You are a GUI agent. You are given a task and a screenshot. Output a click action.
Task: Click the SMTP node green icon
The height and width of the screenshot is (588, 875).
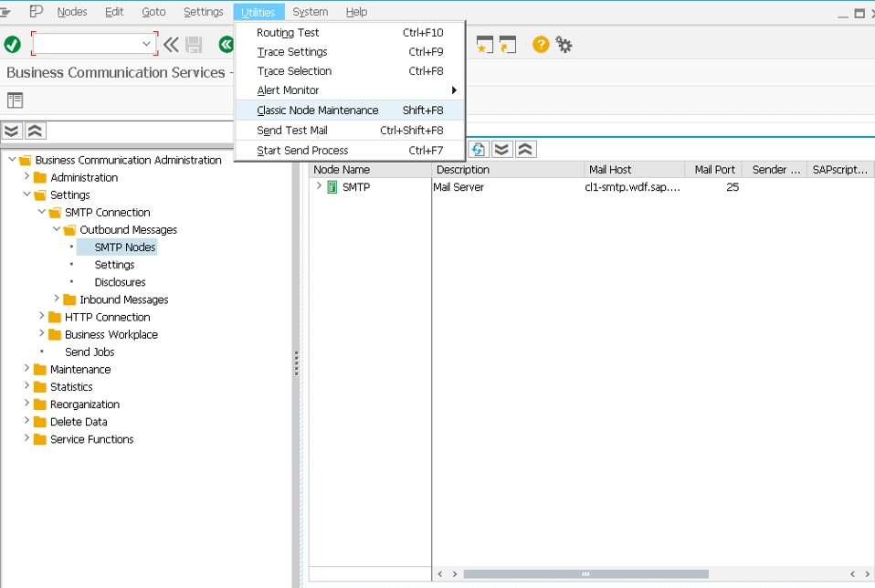[332, 187]
